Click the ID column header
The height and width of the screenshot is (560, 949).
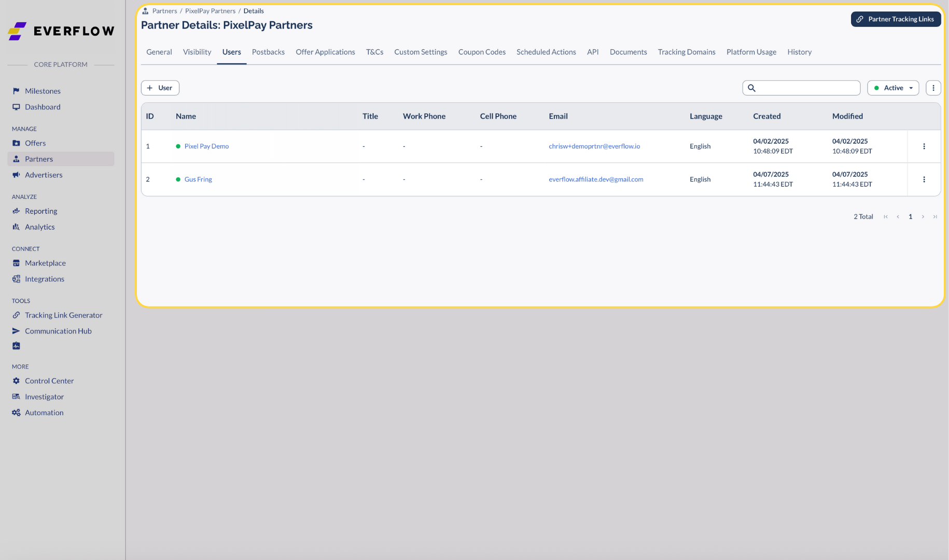pyautogui.click(x=150, y=116)
